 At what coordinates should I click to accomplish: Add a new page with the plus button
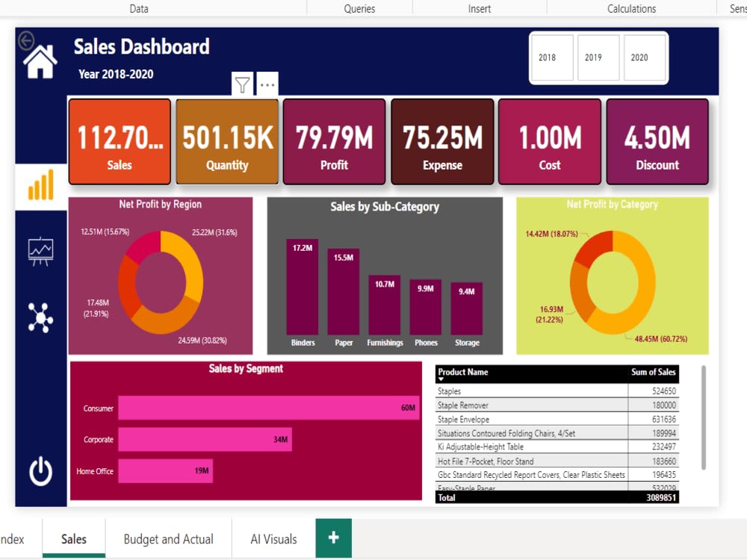tap(332, 537)
